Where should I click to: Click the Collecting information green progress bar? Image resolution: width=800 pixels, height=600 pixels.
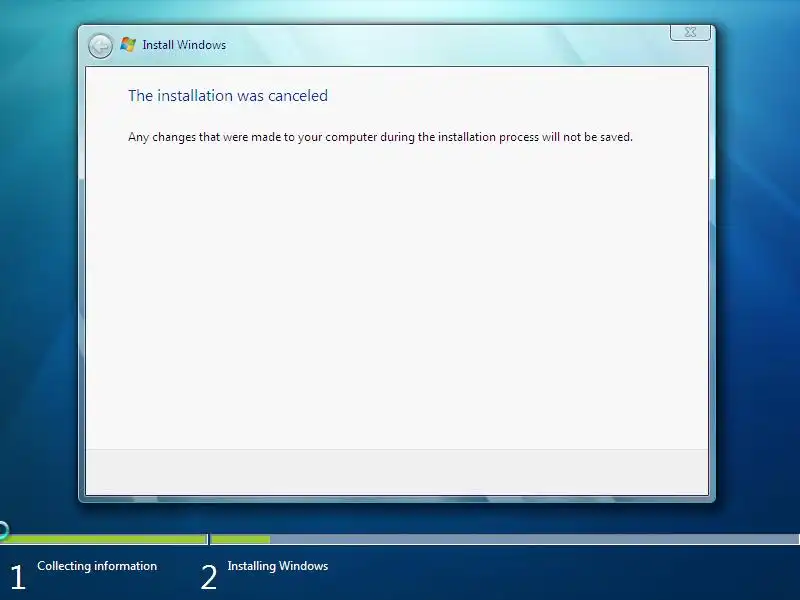[x=104, y=539]
